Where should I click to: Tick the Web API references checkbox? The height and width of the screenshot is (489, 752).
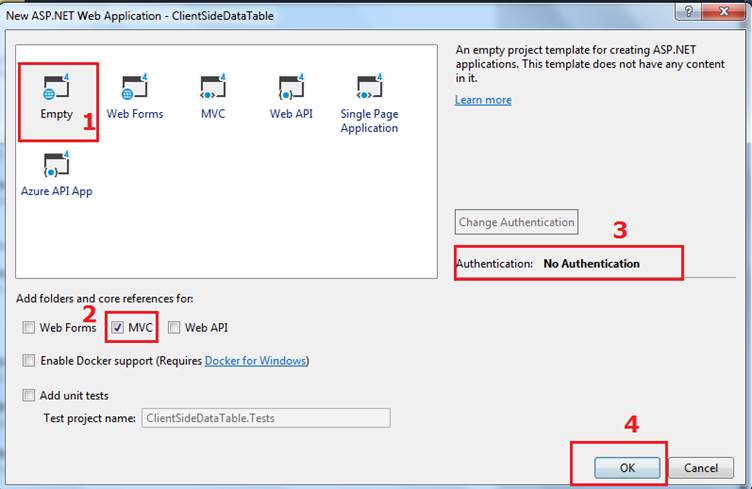(174, 327)
